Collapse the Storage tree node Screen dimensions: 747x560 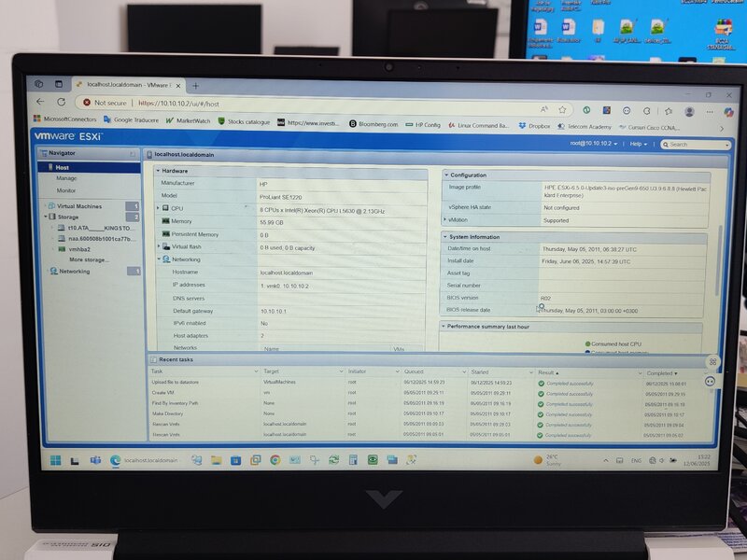pos(46,217)
